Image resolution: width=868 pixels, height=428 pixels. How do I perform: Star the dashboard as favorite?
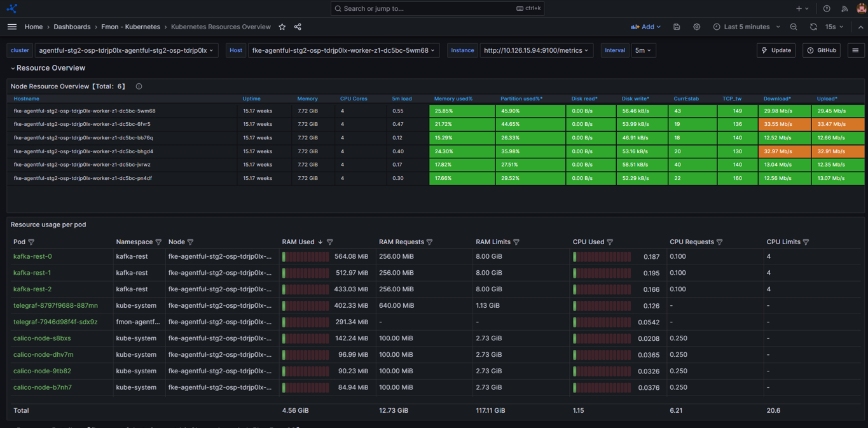click(282, 27)
